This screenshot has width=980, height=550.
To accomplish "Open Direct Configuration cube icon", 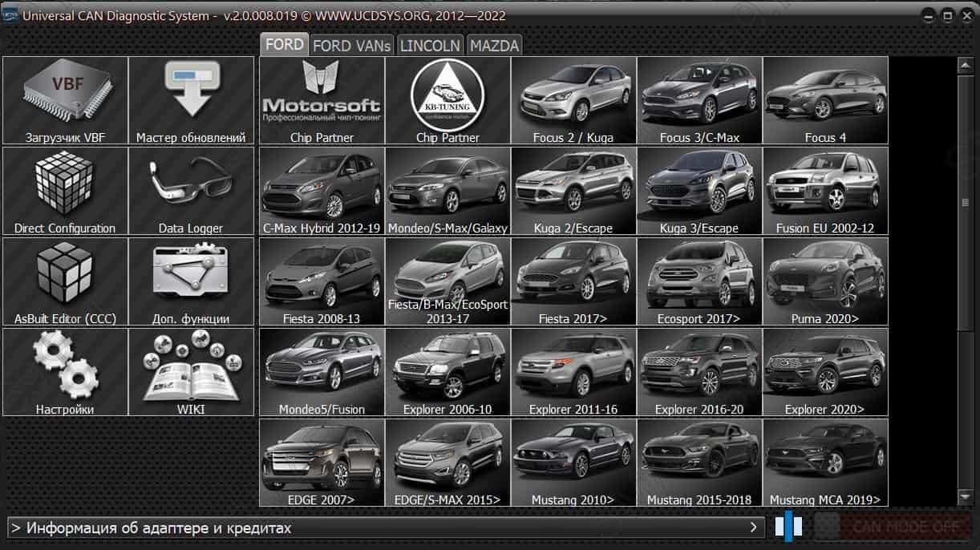I will tap(66, 191).
